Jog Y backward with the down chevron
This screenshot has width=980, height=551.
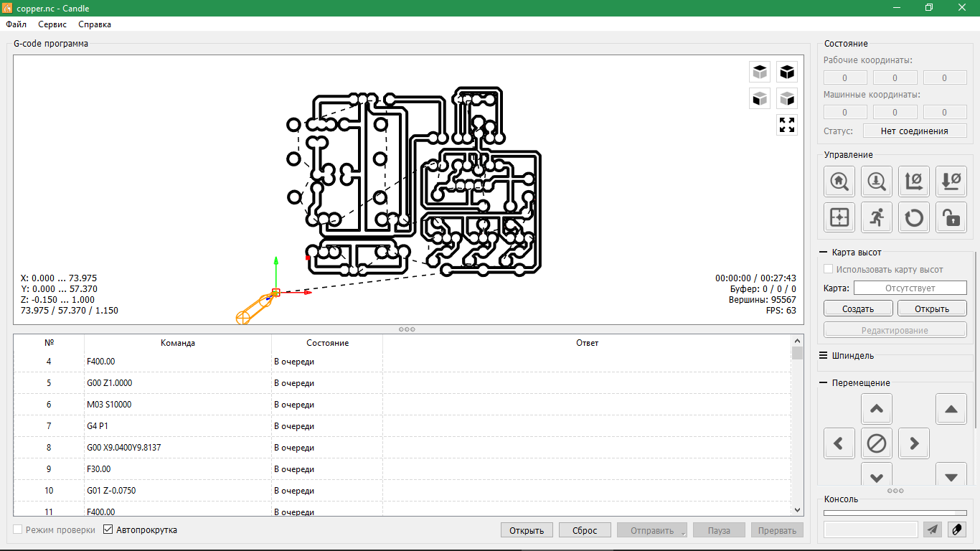(877, 474)
